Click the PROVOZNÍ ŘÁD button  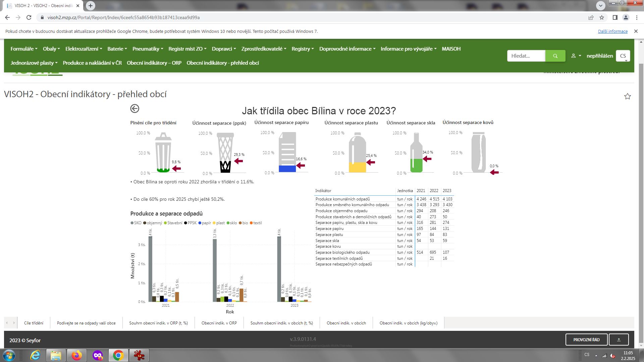[x=586, y=340]
